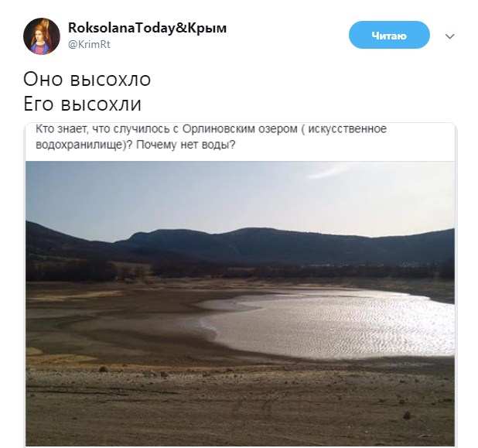Click the blue Читаю following button
This screenshot has width=478, height=448.
(389, 35)
